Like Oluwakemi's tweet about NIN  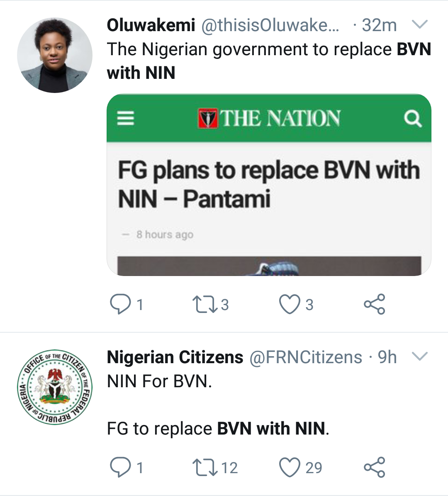pos(290,304)
